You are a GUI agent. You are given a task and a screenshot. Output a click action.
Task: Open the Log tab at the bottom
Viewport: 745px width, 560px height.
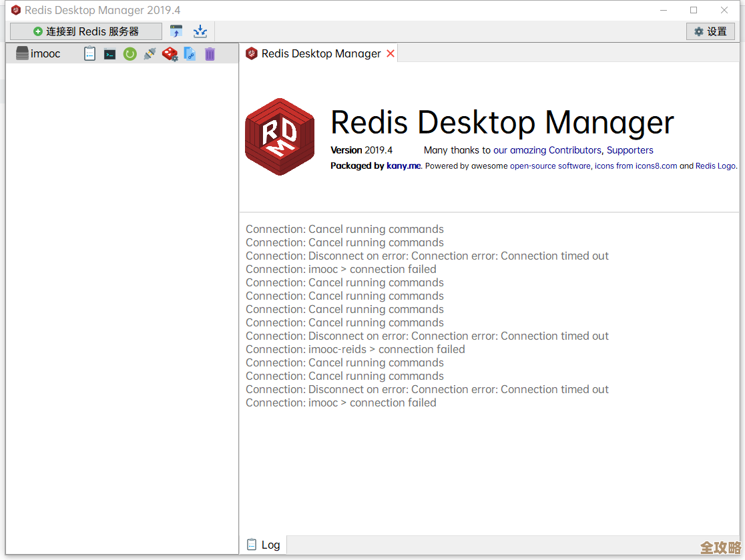[264, 545]
